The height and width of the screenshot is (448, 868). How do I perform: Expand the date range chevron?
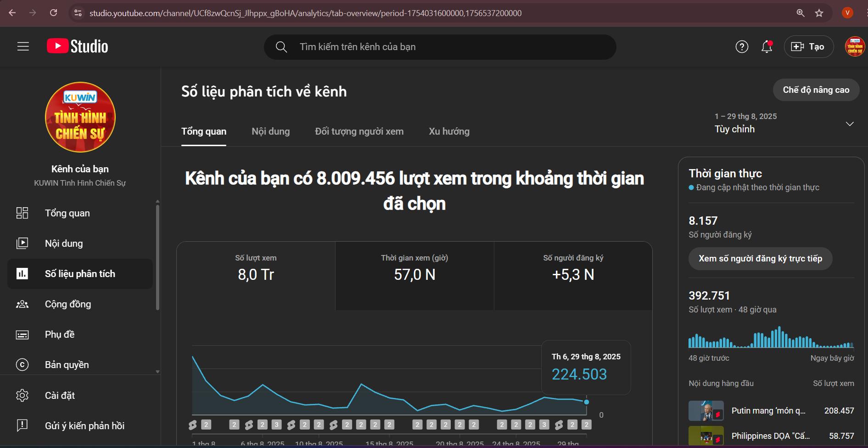pyautogui.click(x=850, y=124)
